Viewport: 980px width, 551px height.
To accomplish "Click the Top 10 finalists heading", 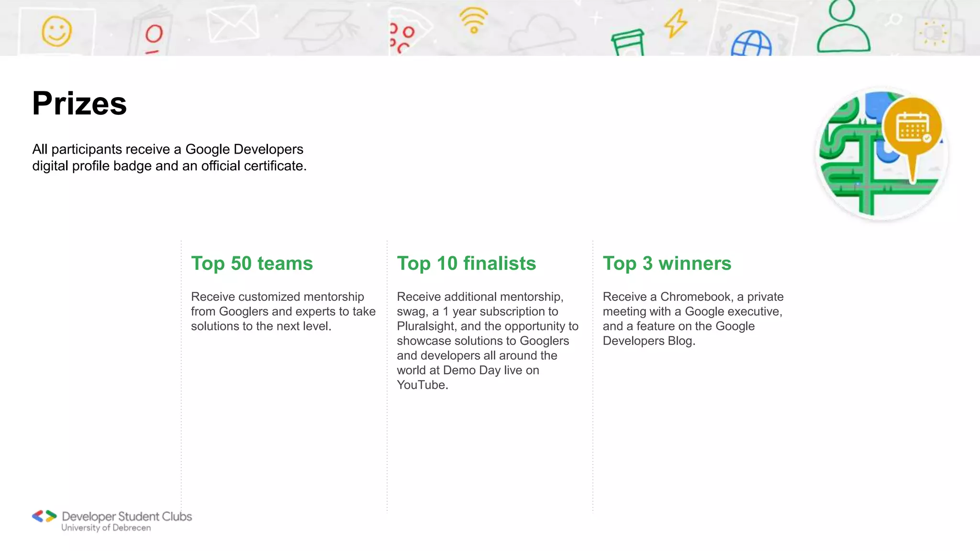I will click(x=466, y=264).
